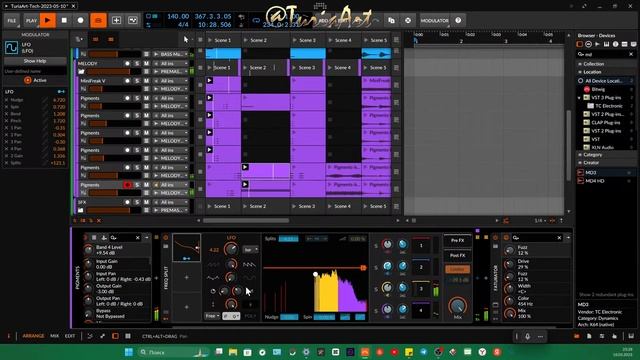Click the help question mark icon
The width and height of the screenshot is (640, 360).
458,20
